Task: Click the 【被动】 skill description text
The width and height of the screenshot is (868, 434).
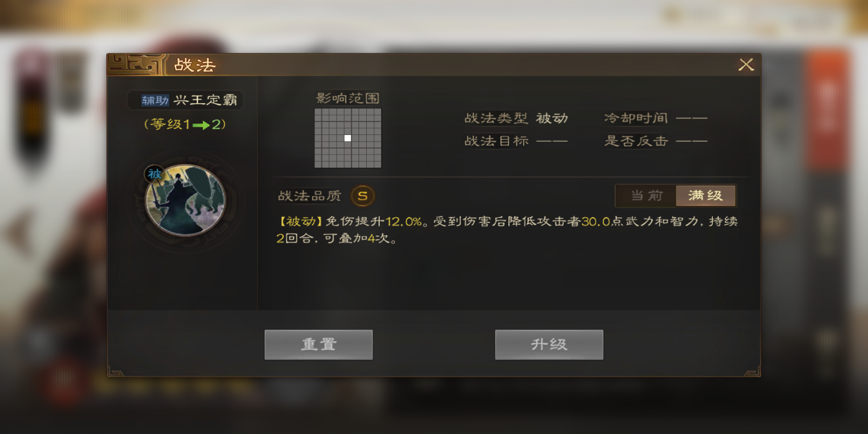Action: tap(507, 230)
